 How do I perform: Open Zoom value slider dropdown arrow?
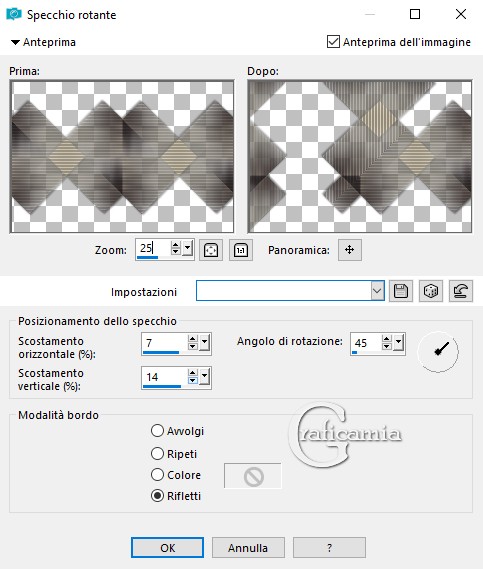pos(188,248)
